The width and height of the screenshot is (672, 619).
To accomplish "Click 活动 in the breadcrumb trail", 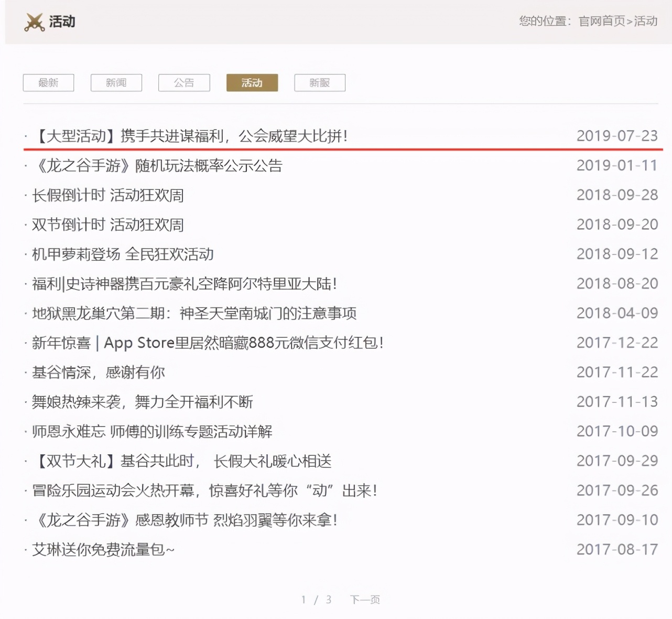I will click(x=646, y=22).
